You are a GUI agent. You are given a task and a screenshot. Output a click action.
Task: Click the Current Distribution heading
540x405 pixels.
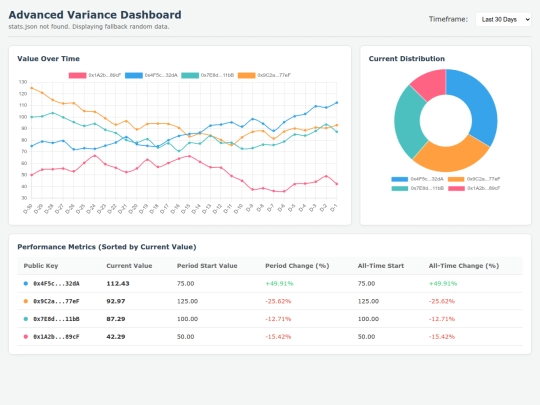pos(407,59)
